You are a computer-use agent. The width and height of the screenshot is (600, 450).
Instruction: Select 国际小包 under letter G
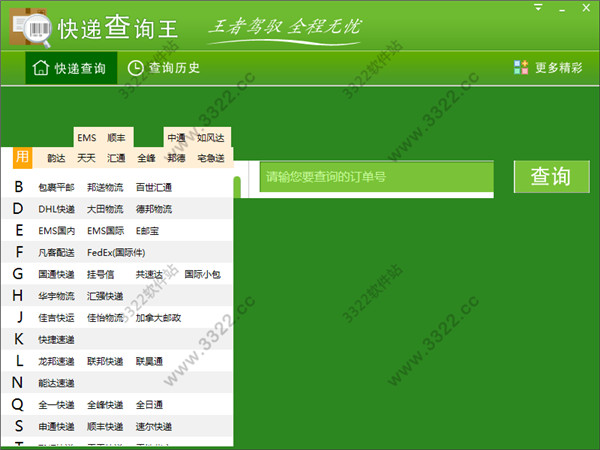point(202,274)
